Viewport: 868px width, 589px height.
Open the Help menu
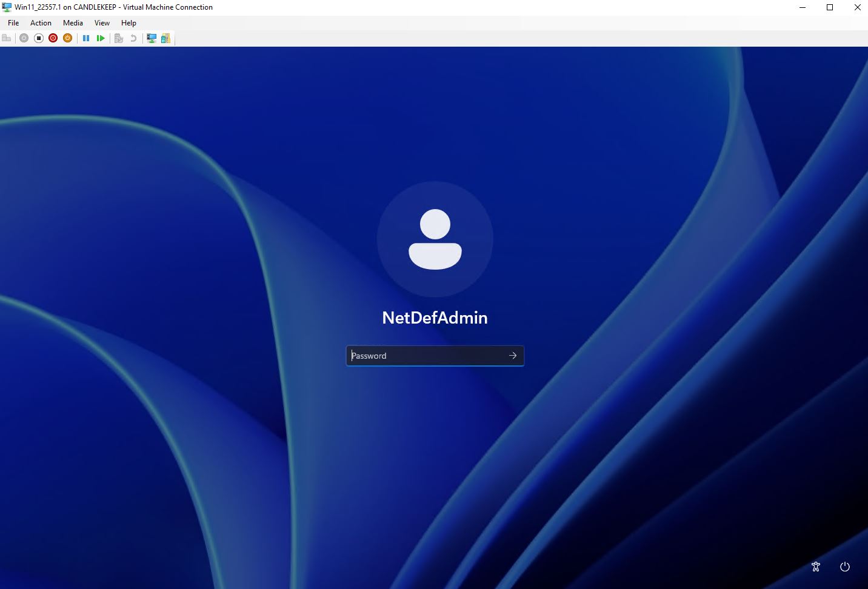tap(129, 23)
